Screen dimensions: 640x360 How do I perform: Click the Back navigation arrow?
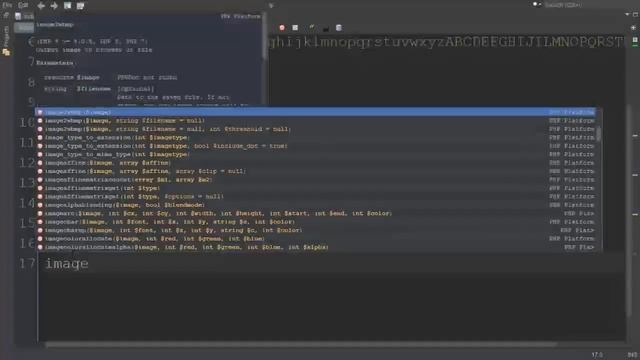pyautogui.click(x=41, y=6)
